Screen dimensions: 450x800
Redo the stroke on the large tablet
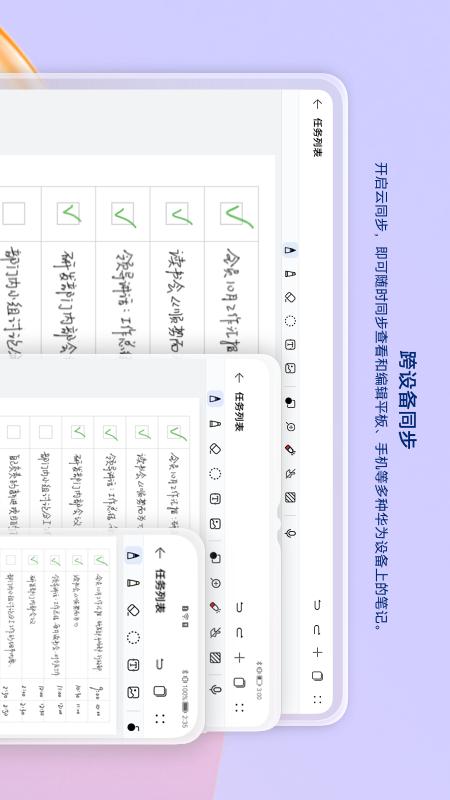pos(317,630)
